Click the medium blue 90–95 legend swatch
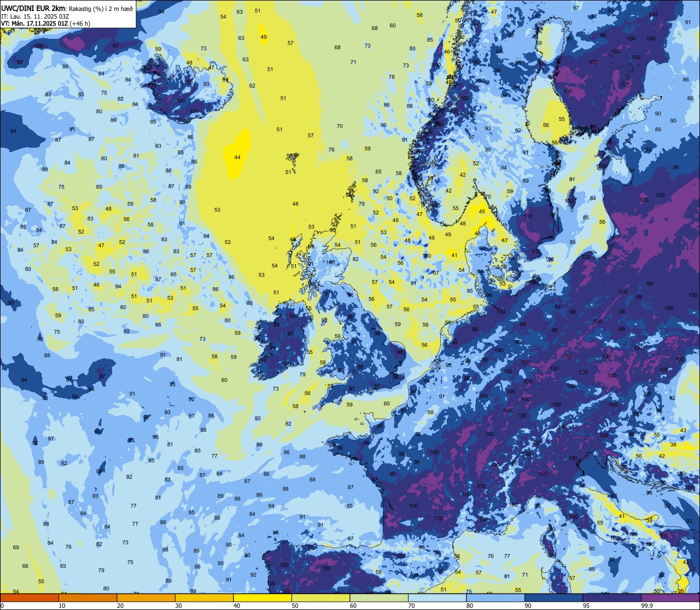This screenshot has width=700, height=610. (x=553, y=598)
